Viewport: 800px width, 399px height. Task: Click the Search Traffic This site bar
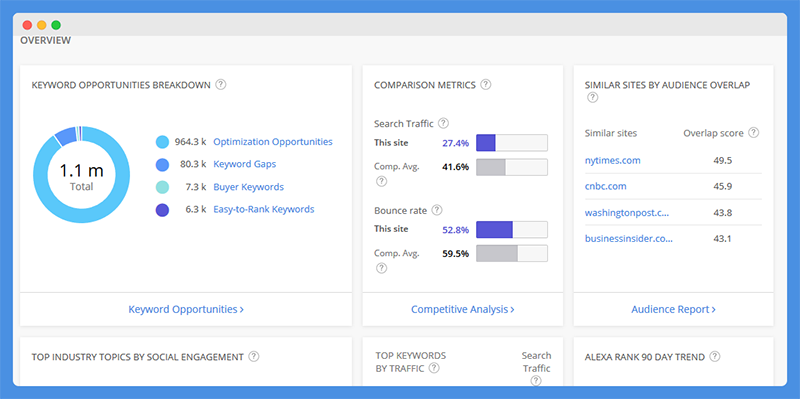pos(512,143)
